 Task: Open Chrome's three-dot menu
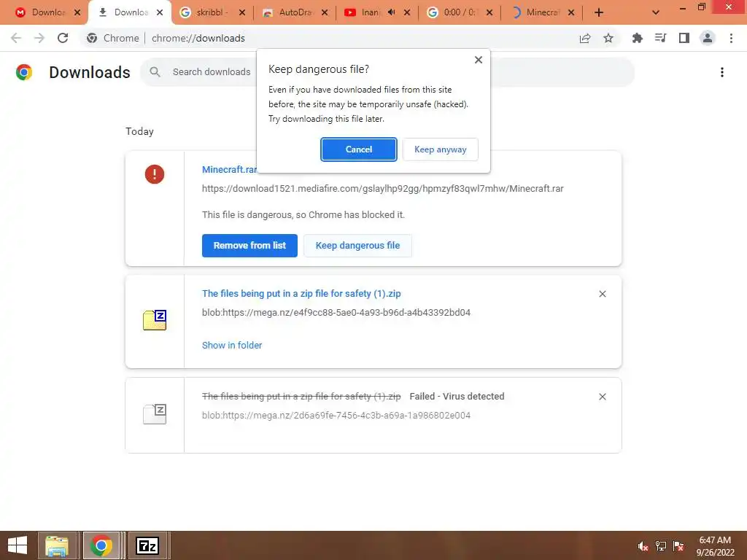(x=731, y=38)
